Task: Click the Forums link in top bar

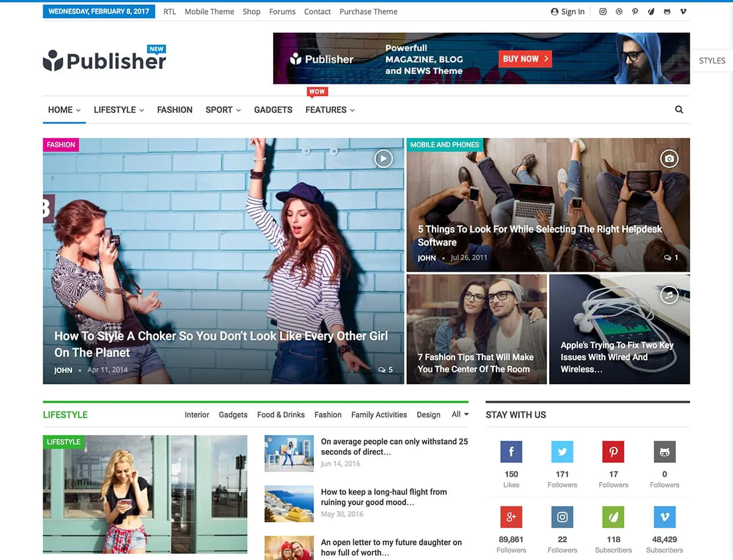Action: pyautogui.click(x=282, y=12)
